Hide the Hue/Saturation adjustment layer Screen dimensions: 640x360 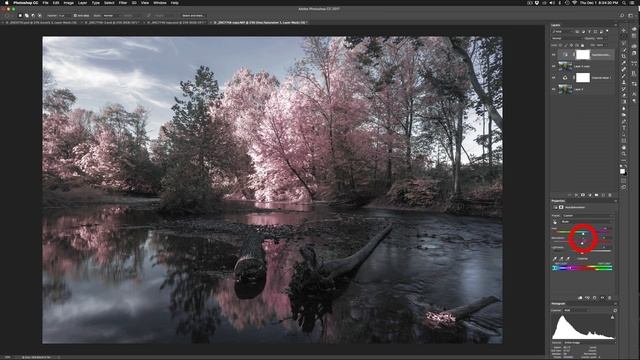553,55
